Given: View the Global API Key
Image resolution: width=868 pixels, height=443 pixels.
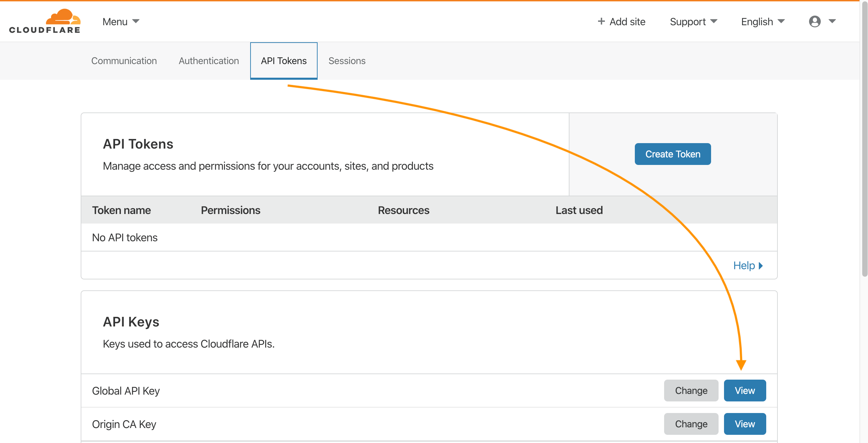Looking at the screenshot, I should click(745, 391).
